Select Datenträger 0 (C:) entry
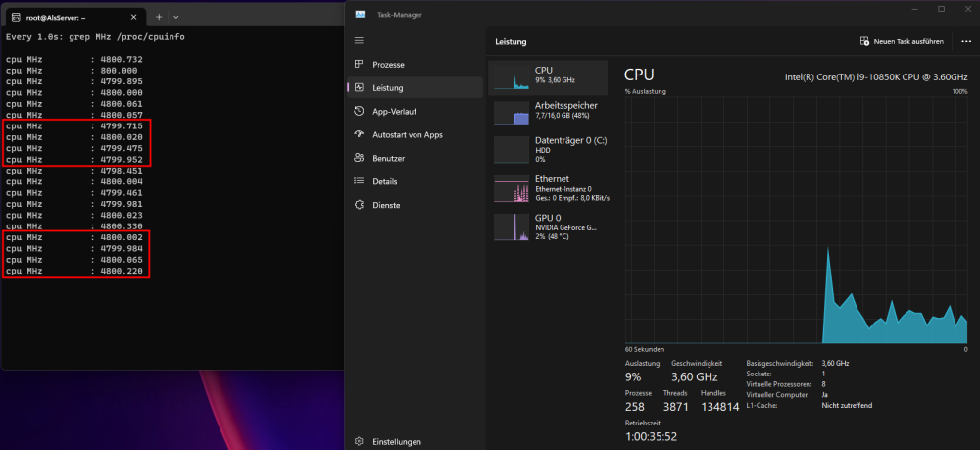Viewport: 980px width, 450px height. tap(548, 150)
